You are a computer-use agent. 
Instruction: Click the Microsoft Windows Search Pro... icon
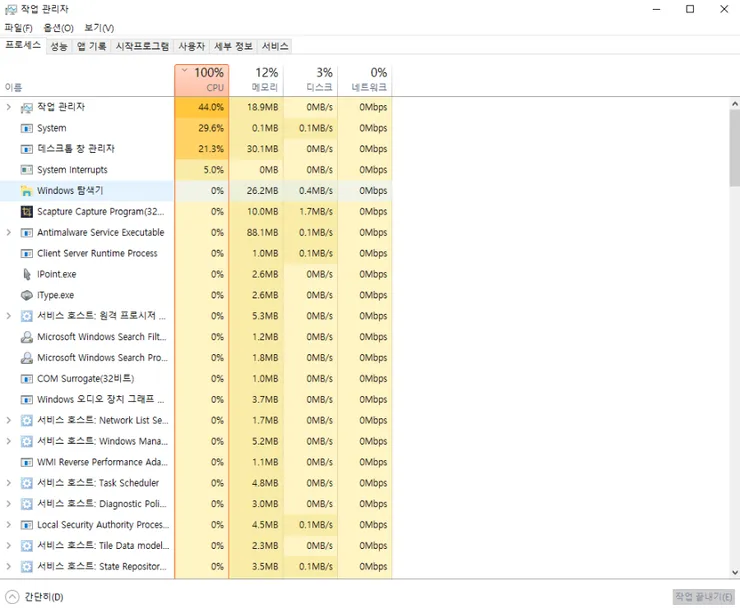point(26,358)
